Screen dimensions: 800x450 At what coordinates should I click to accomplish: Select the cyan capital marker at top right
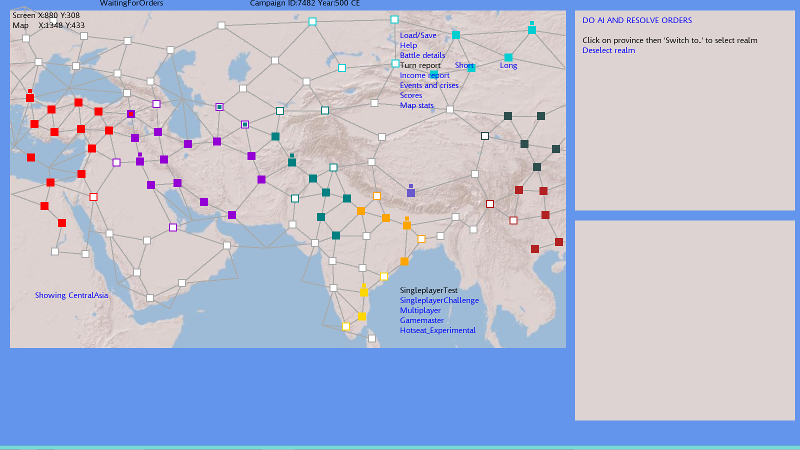[532, 29]
